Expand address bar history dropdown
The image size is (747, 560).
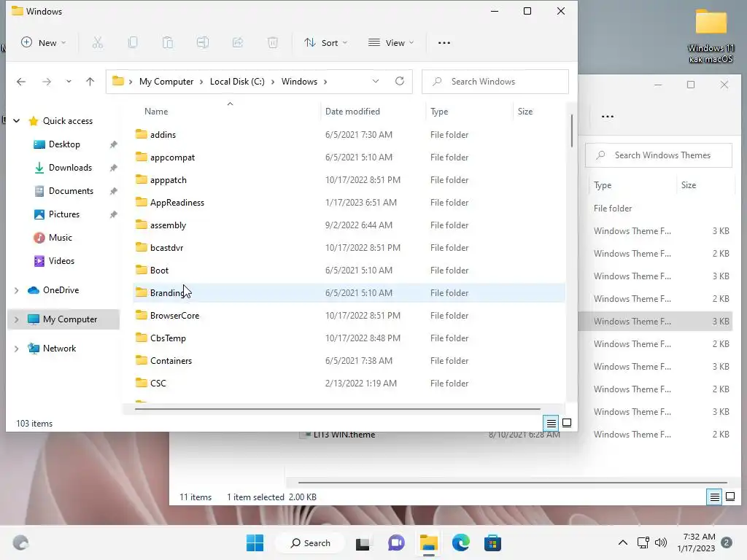click(x=376, y=82)
